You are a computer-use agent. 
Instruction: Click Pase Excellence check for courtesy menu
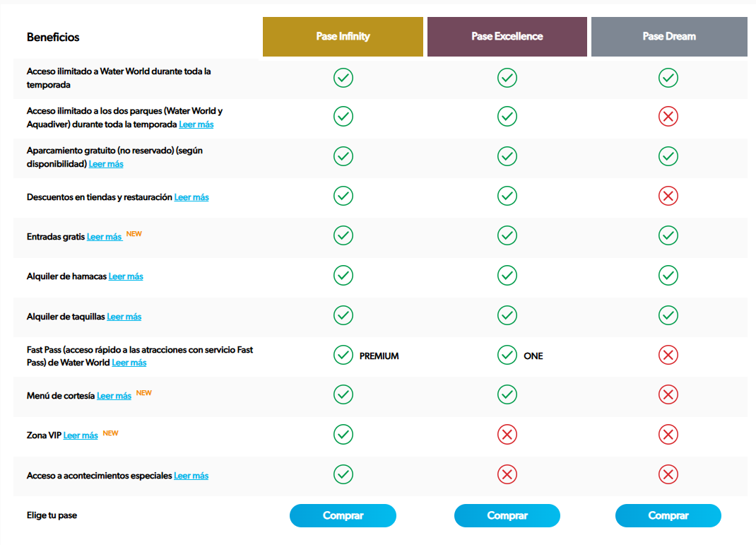coord(507,394)
